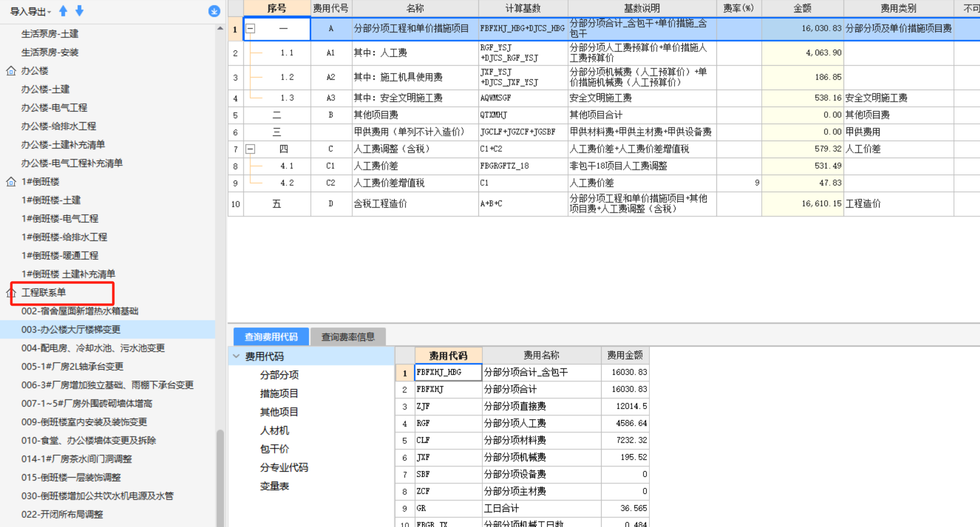Open 009-倒班楼室内安装及装饰变更
This screenshot has width=980, height=527.
coord(84,422)
